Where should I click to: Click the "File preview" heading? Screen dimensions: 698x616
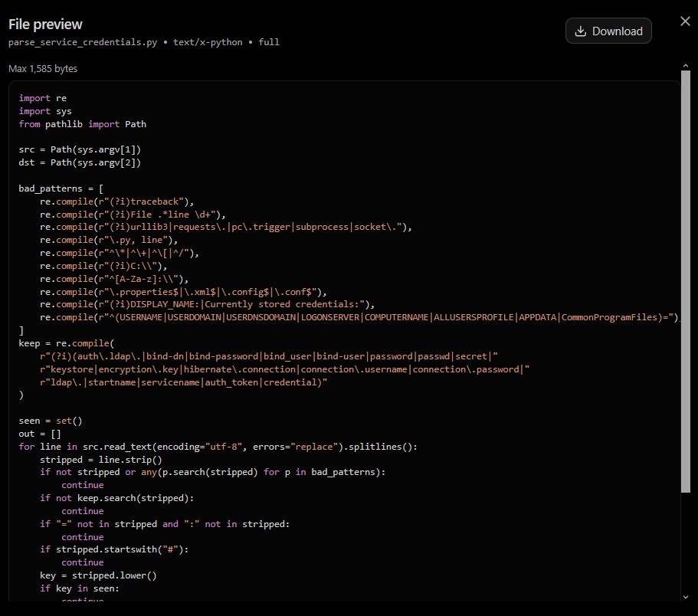click(45, 25)
